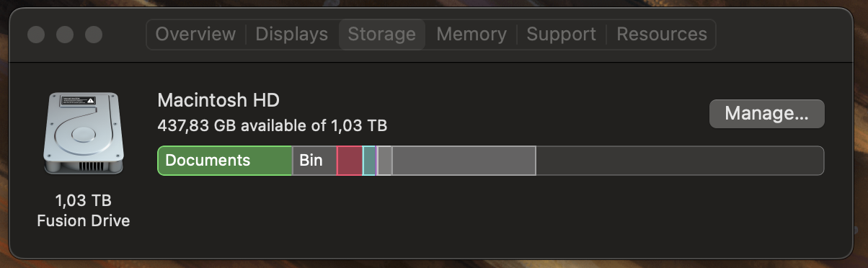868x268 pixels.
Task: Close the About This Mac window
Action: click(36, 34)
